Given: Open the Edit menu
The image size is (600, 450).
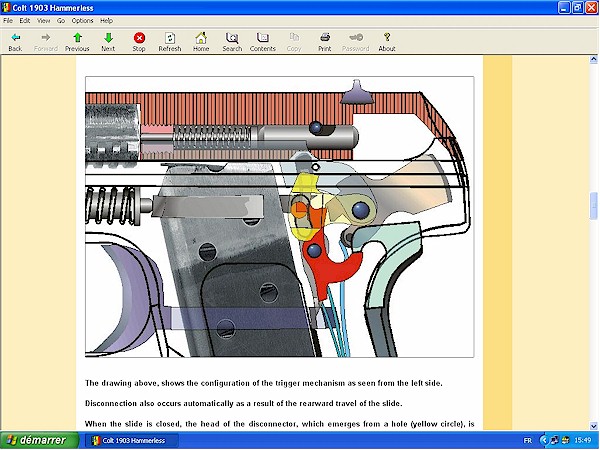Looking at the screenshot, I should click(x=25, y=21).
